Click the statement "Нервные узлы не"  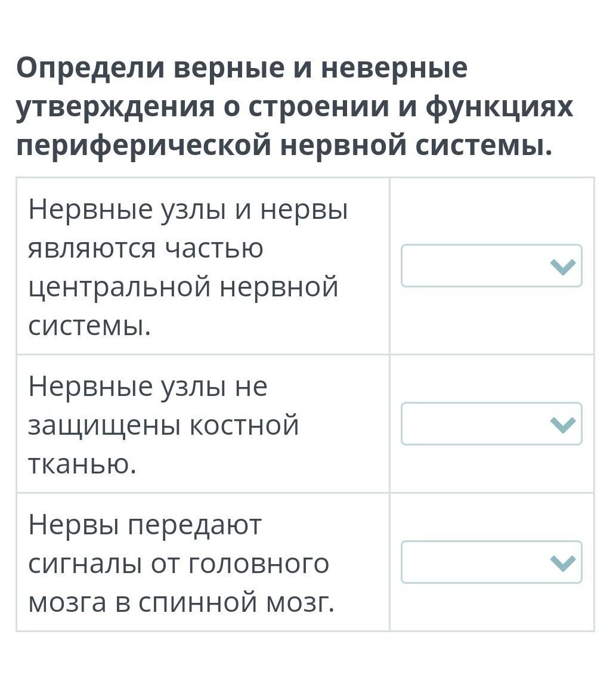click(148, 386)
